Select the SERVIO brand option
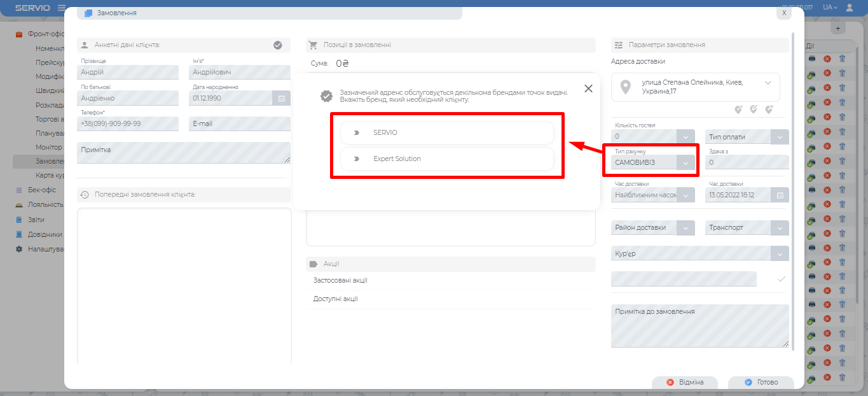The image size is (868, 396). 446,132
